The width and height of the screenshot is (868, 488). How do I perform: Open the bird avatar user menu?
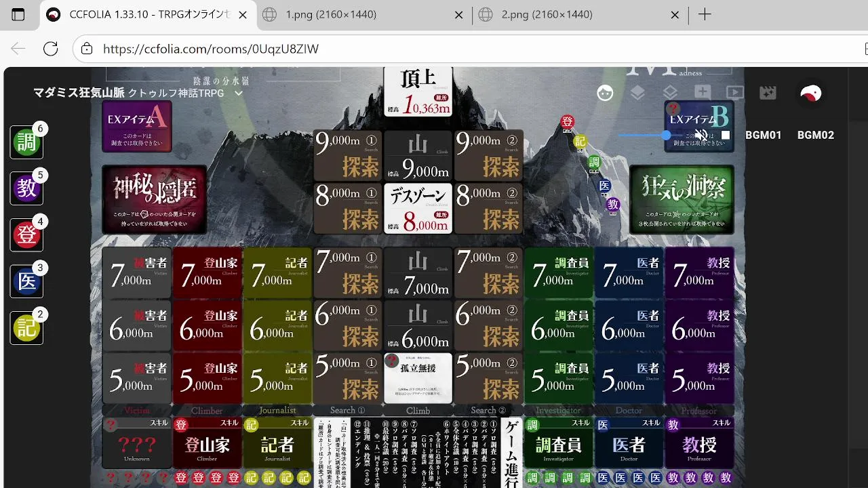pos(811,94)
